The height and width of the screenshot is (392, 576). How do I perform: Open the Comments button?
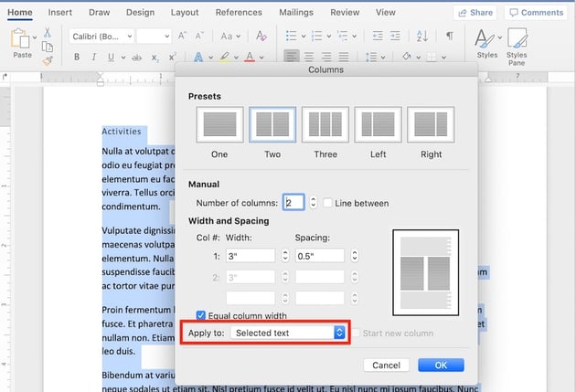[x=537, y=13]
